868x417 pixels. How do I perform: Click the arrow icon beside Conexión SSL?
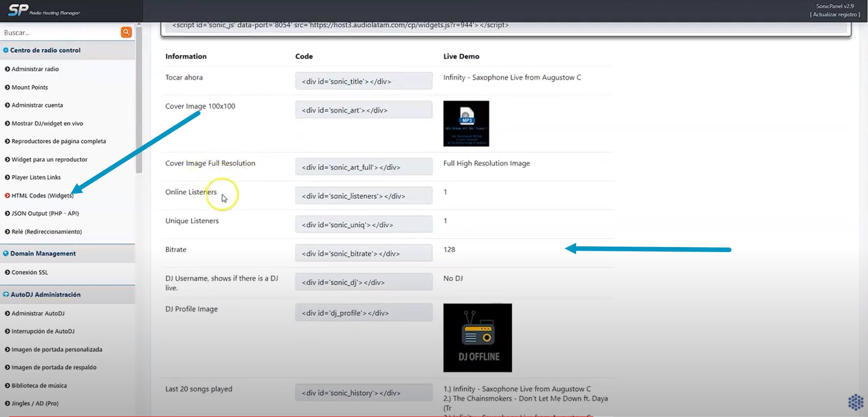click(x=7, y=272)
